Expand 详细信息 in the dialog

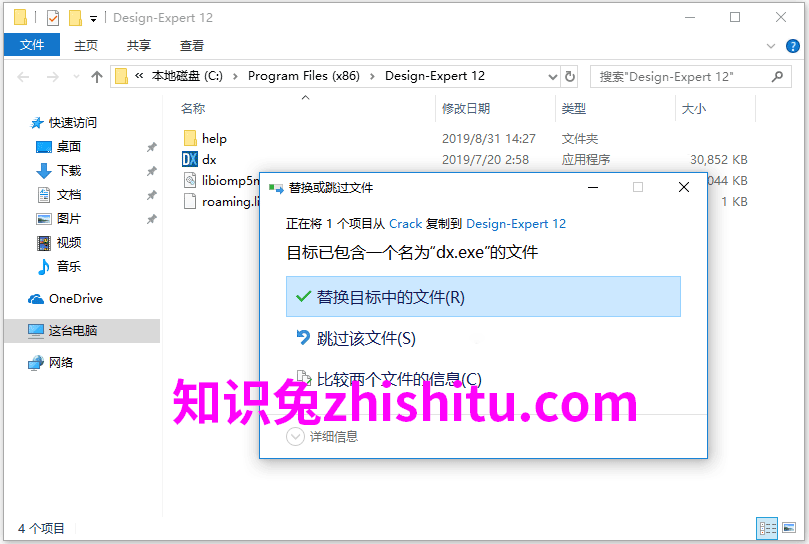322,437
